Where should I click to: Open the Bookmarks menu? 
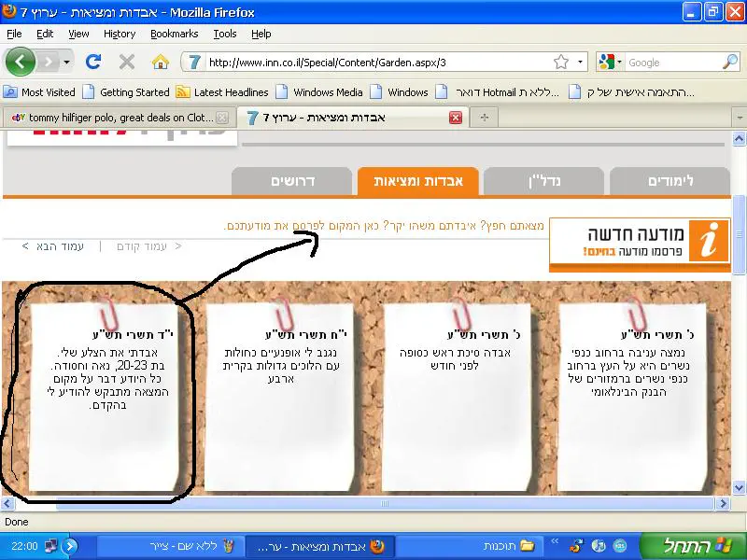pyautogui.click(x=174, y=34)
